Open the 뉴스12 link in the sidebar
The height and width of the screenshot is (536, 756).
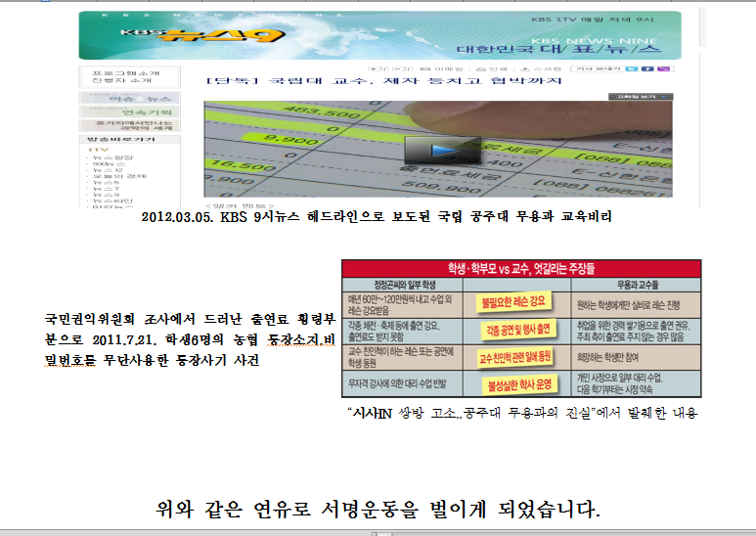[x=108, y=170]
